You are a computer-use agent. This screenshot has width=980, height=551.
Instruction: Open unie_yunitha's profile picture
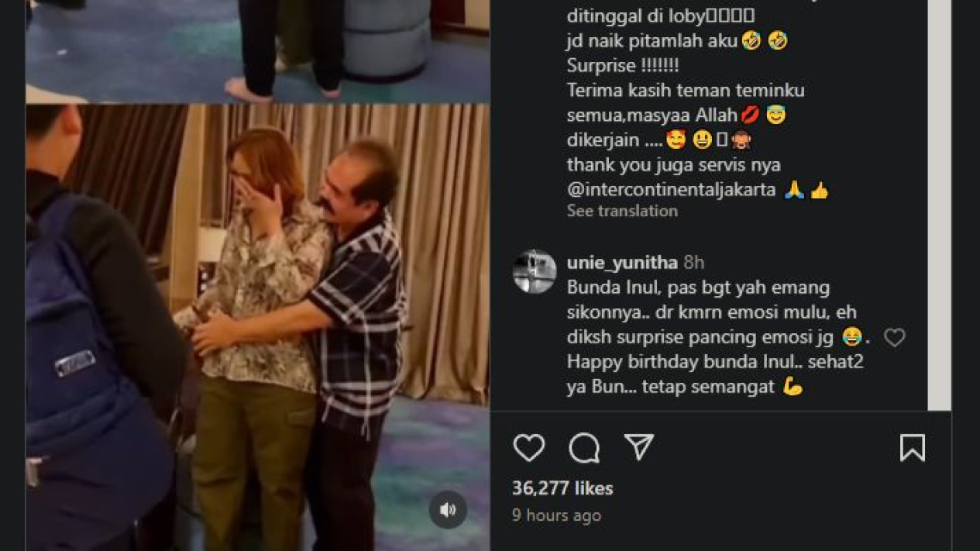(535, 271)
